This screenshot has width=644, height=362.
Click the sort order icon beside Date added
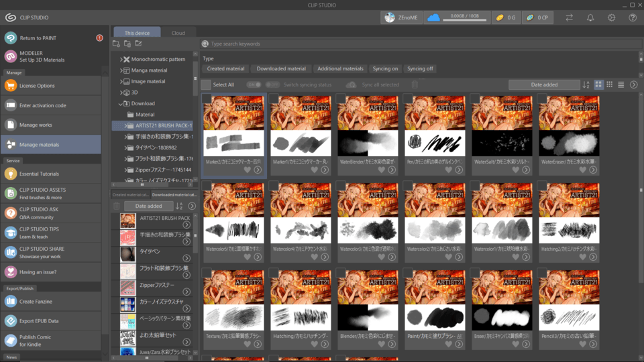[x=586, y=84]
